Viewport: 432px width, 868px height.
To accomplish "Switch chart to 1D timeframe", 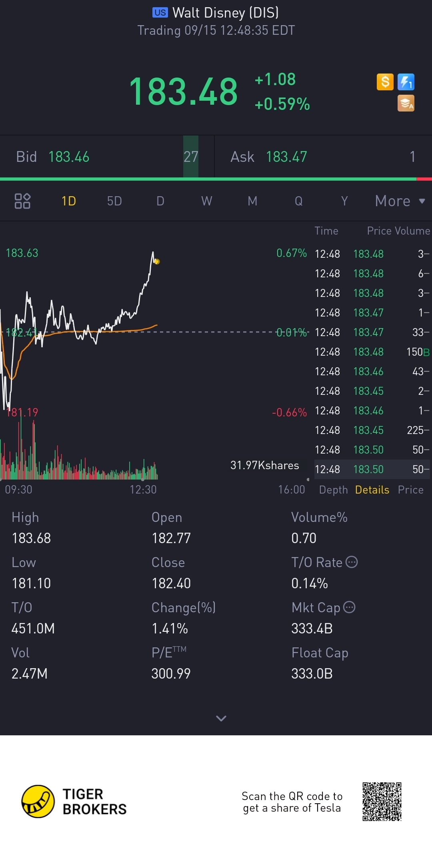I will click(69, 201).
